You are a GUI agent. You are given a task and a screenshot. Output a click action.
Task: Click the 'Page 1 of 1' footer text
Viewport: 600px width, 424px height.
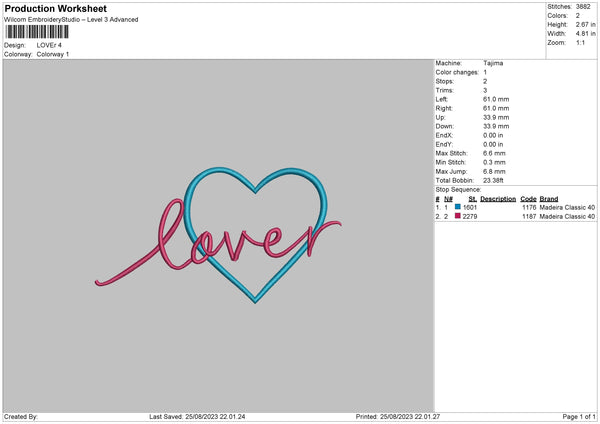tap(576, 416)
